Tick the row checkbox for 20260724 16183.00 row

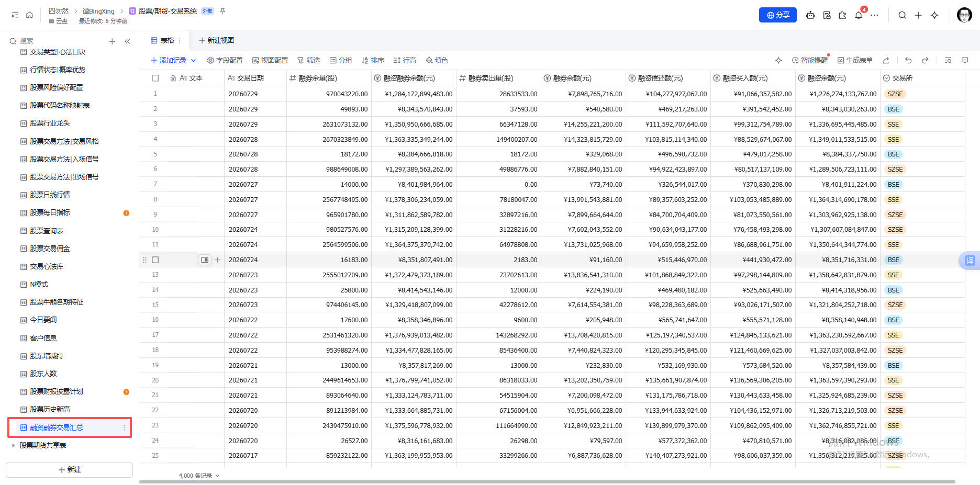coord(155,260)
